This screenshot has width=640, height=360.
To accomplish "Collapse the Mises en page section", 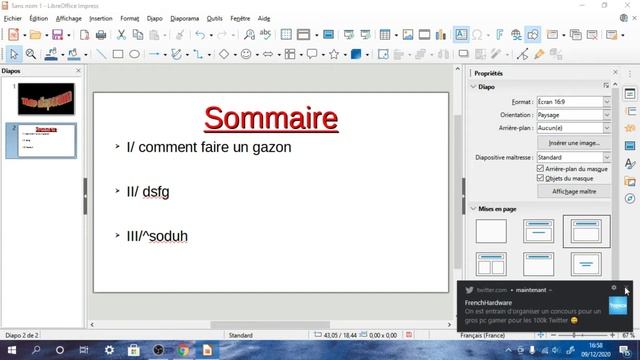I will [x=473, y=209].
